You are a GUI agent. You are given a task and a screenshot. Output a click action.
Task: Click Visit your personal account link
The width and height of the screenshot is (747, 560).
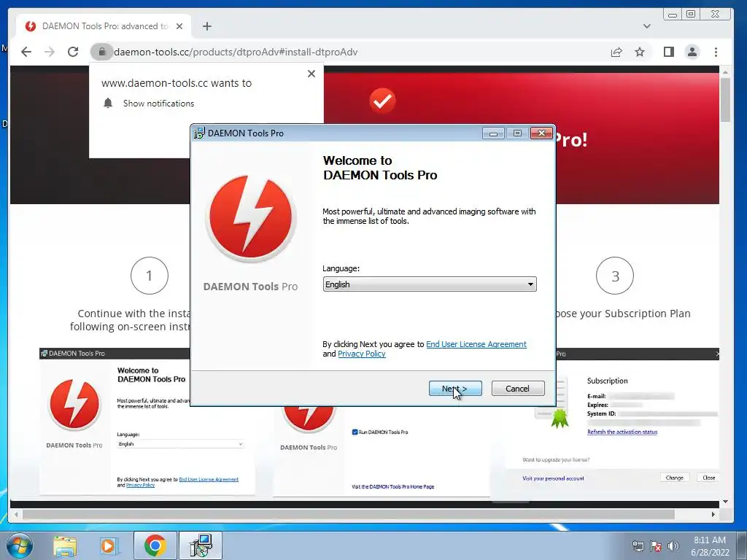pos(553,478)
